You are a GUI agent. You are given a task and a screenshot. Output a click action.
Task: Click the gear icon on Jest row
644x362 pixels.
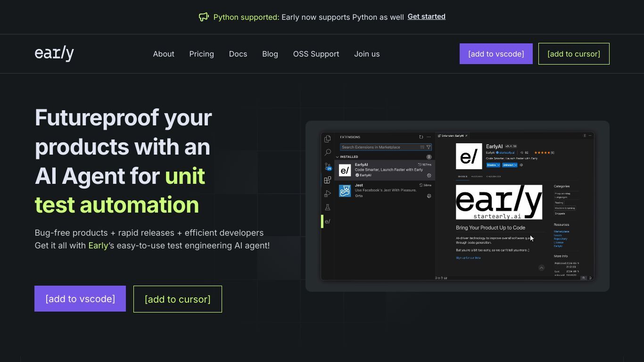[429, 196]
